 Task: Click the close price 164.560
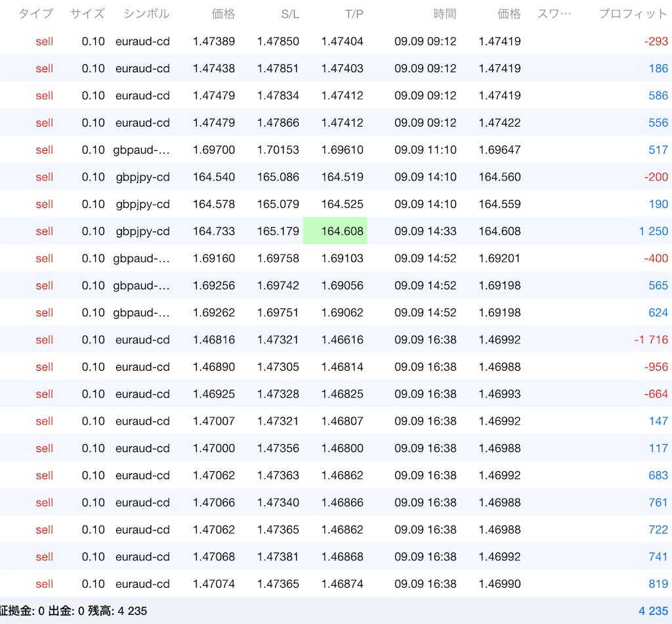(499, 177)
